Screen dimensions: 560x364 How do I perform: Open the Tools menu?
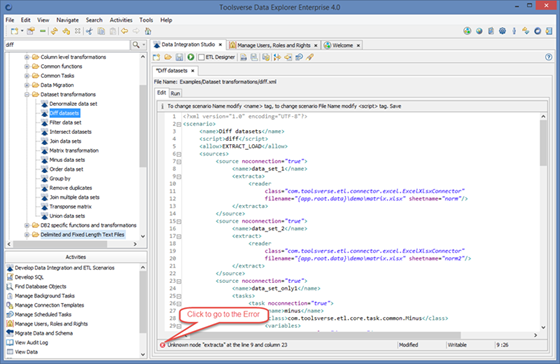pos(146,20)
